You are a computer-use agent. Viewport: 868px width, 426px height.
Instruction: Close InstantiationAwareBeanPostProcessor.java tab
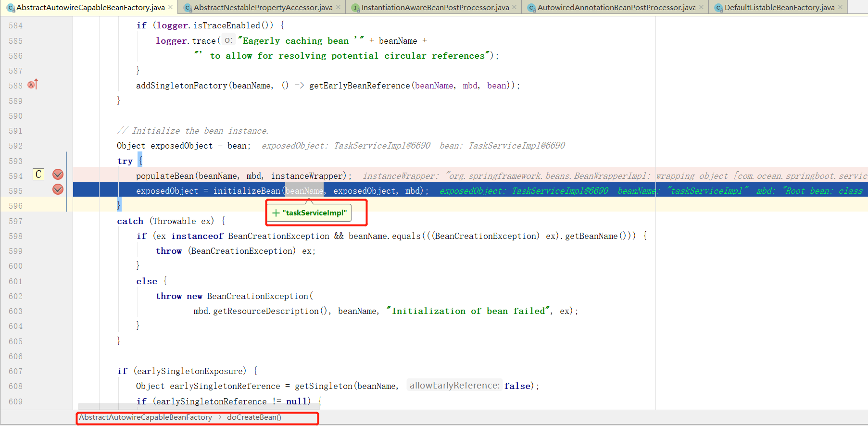tap(514, 7)
